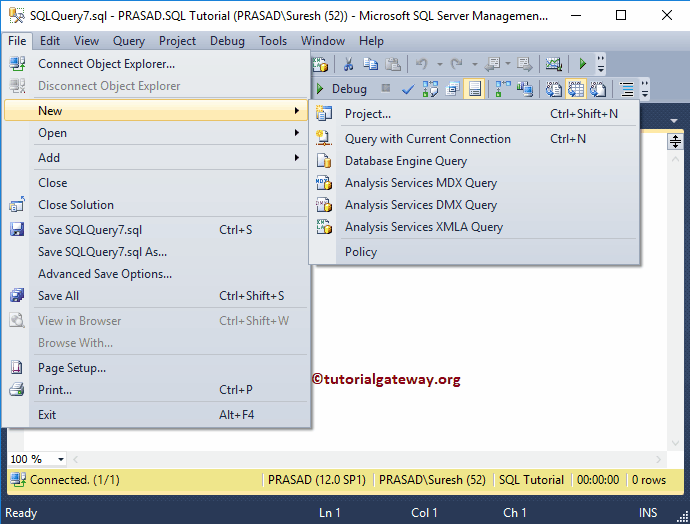Click the Redo arrow icon
The width and height of the screenshot is (690, 524).
tap(457, 64)
